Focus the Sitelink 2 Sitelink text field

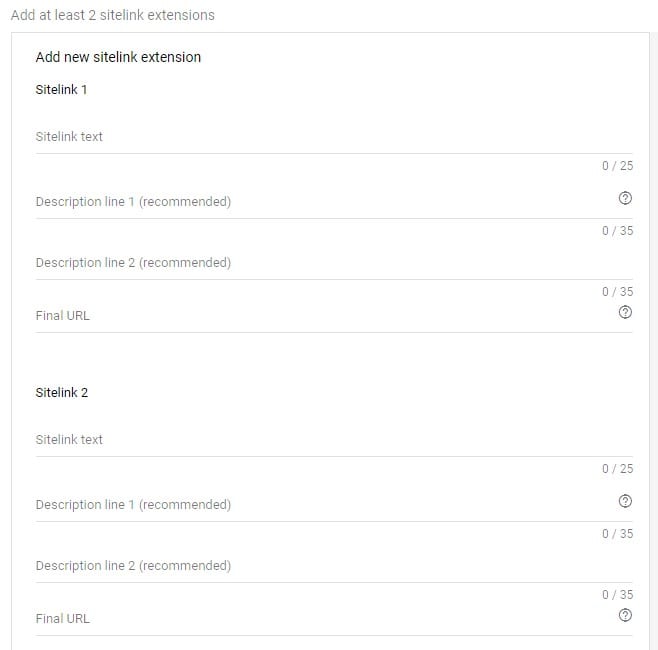[334, 440]
